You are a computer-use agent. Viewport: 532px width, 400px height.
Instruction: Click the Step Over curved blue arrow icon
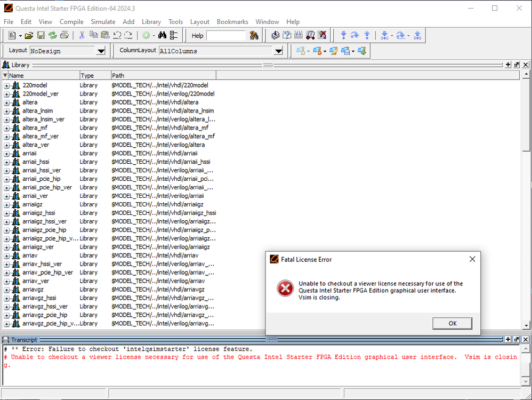coord(354,35)
